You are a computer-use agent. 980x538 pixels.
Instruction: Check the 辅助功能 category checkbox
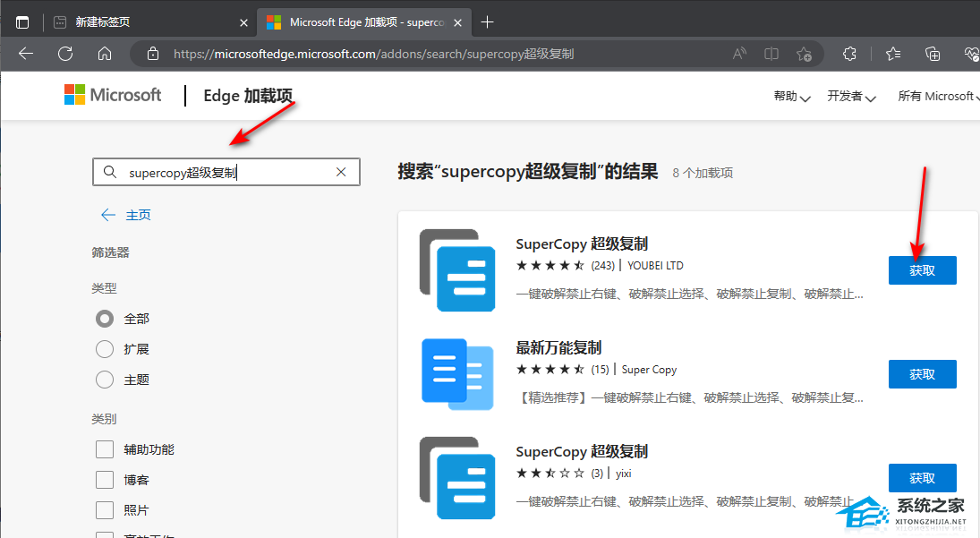pyautogui.click(x=105, y=449)
